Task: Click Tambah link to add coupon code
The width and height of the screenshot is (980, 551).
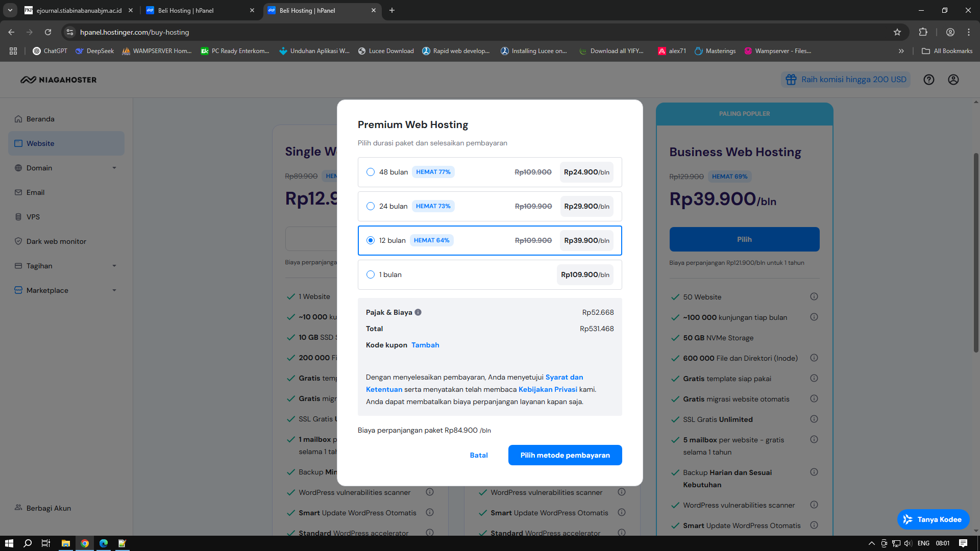Action: click(425, 345)
